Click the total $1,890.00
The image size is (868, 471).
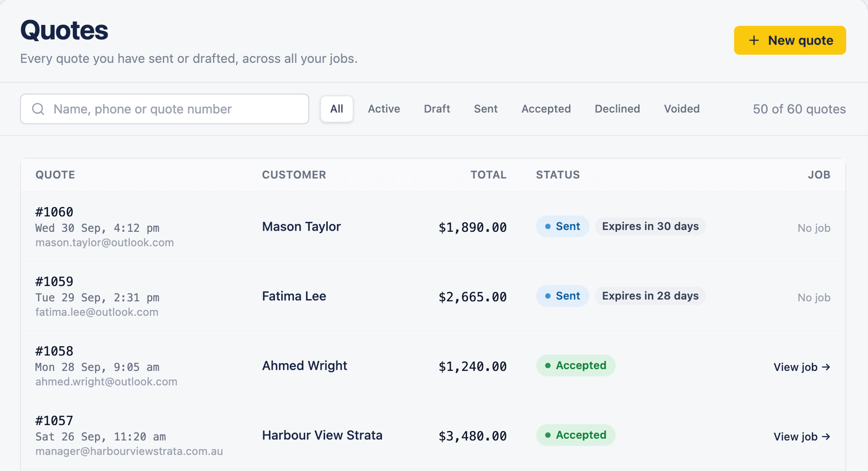tap(472, 227)
